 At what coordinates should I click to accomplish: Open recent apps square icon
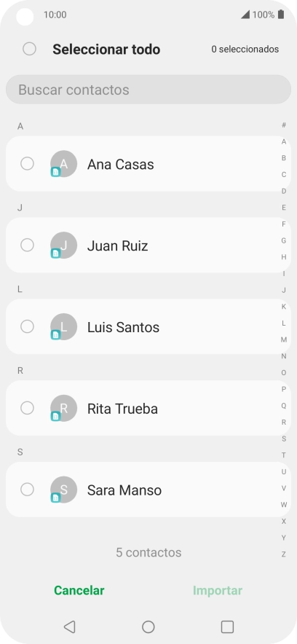click(x=227, y=627)
